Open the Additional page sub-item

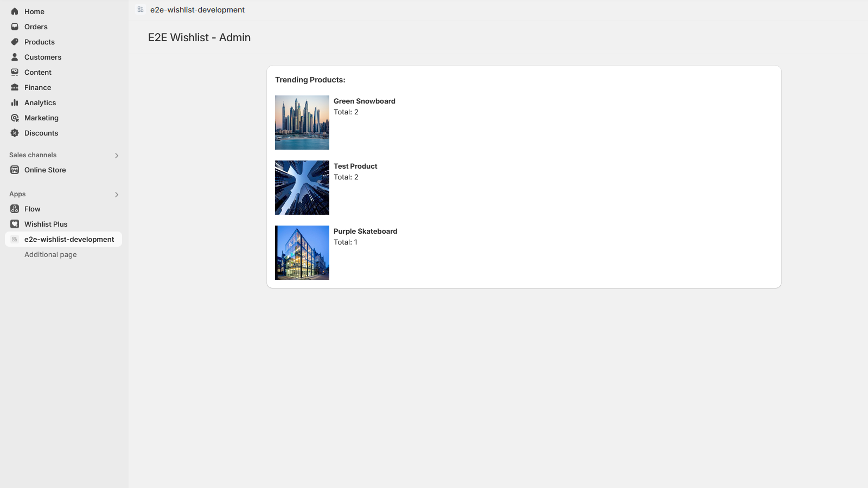50,254
